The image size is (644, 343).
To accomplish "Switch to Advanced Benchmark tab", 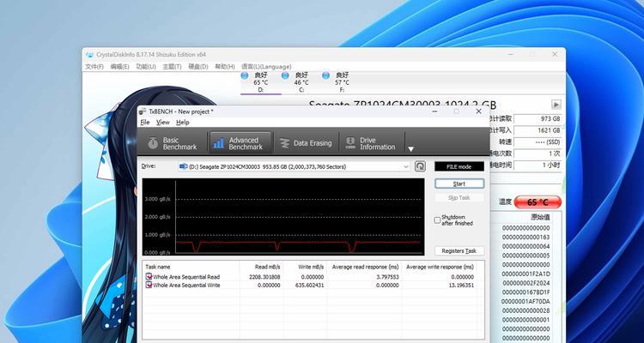I will point(240,143).
